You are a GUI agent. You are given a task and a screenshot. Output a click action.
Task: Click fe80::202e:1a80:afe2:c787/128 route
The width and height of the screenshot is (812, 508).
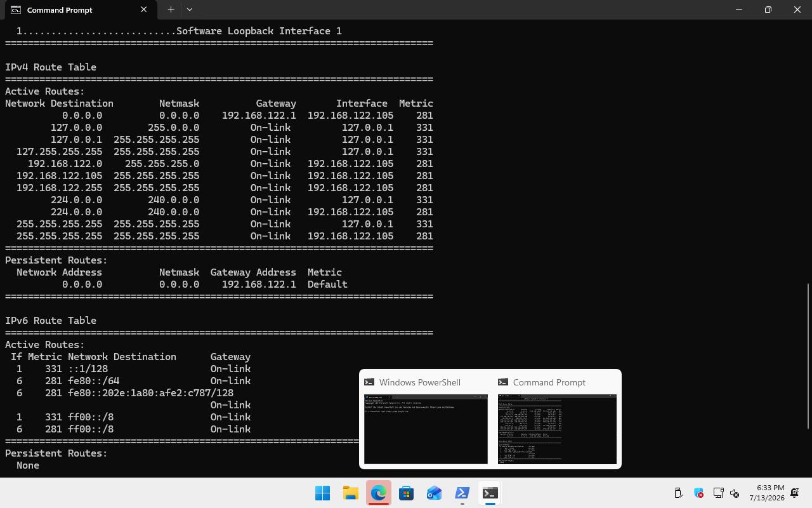click(x=150, y=393)
